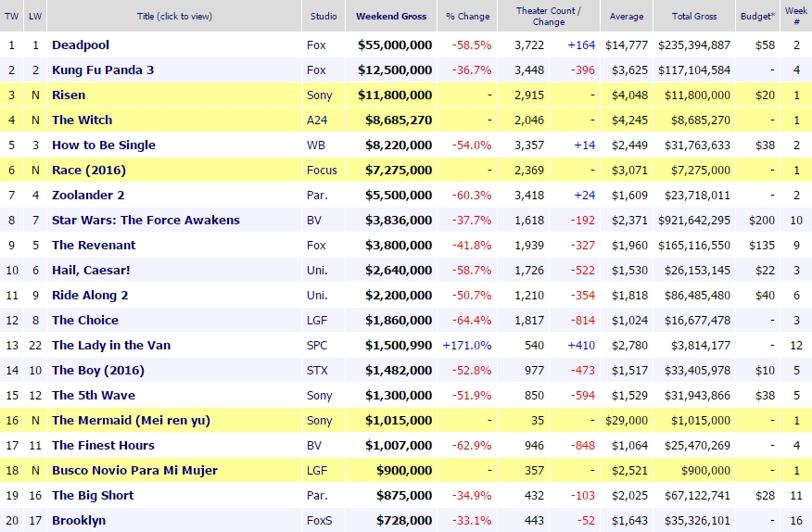Image resolution: width=812 pixels, height=532 pixels.
Task: Open the Kung Fu Panda 3 link
Action: pyautogui.click(x=103, y=70)
